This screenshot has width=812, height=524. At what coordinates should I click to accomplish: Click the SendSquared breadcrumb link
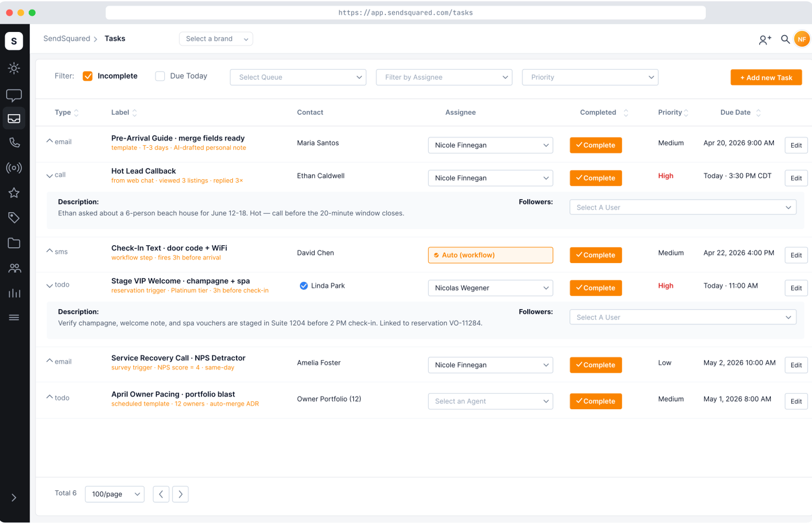pos(66,39)
